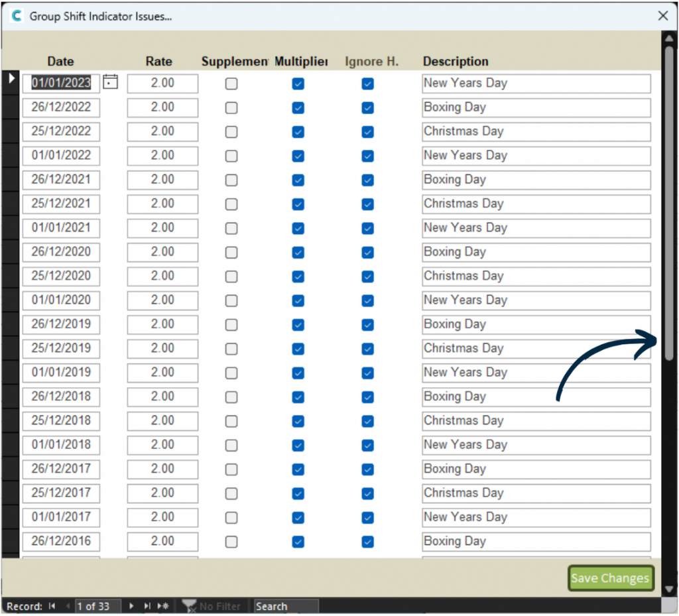Image resolution: width=679 pixels, height=616 pixels.
Task: Select row via current record selector arrow
Action: (x=11, y=79)
